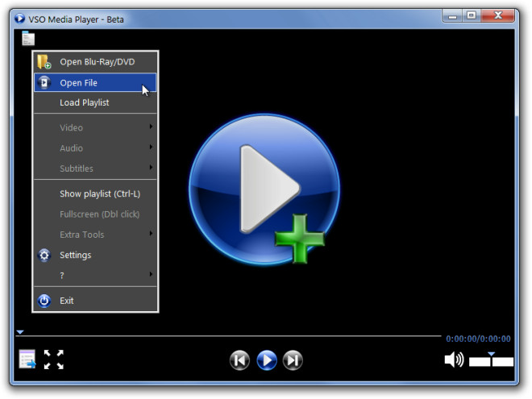Click the seek bar position marker
The height and width of the screenshot is (399, 532).
pos(20,332)
